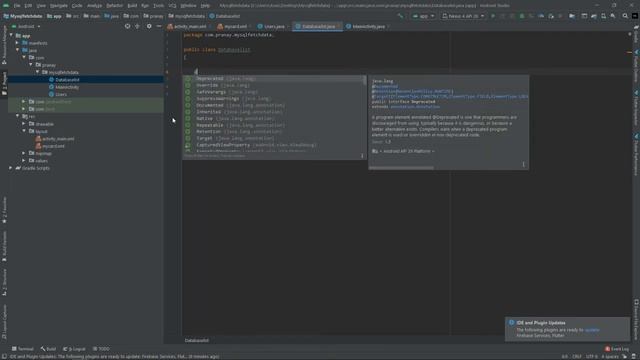Open the File menu
Viewport: 640px width, 360px height.
coord(17,6)
